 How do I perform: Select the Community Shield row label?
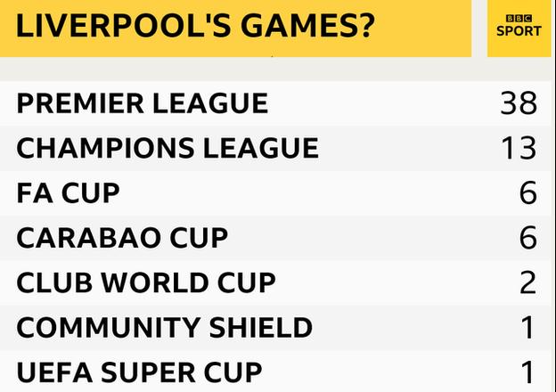pyautogui.click(x=165, y=327)
